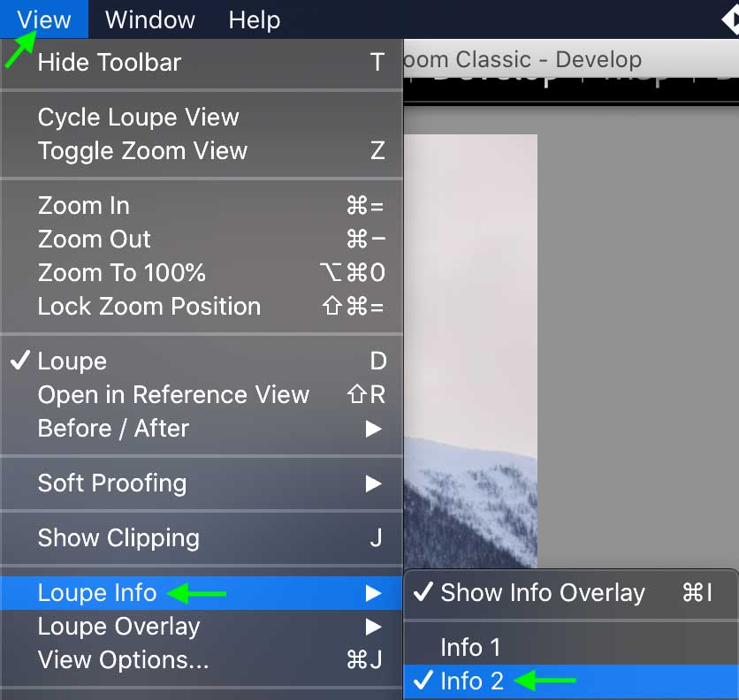Select Toggle Zoom View
The image size is (739, 700).
pyautogui.click(x=202, y=151)
